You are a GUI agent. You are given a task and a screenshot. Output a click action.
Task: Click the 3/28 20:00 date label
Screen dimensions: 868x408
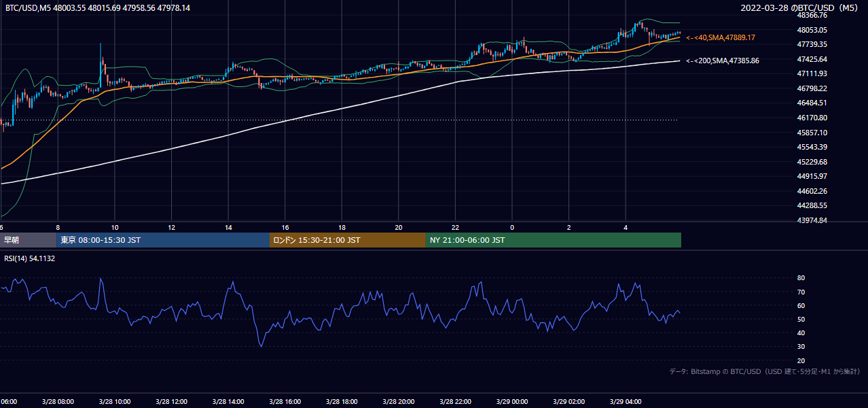coord(399,402)
